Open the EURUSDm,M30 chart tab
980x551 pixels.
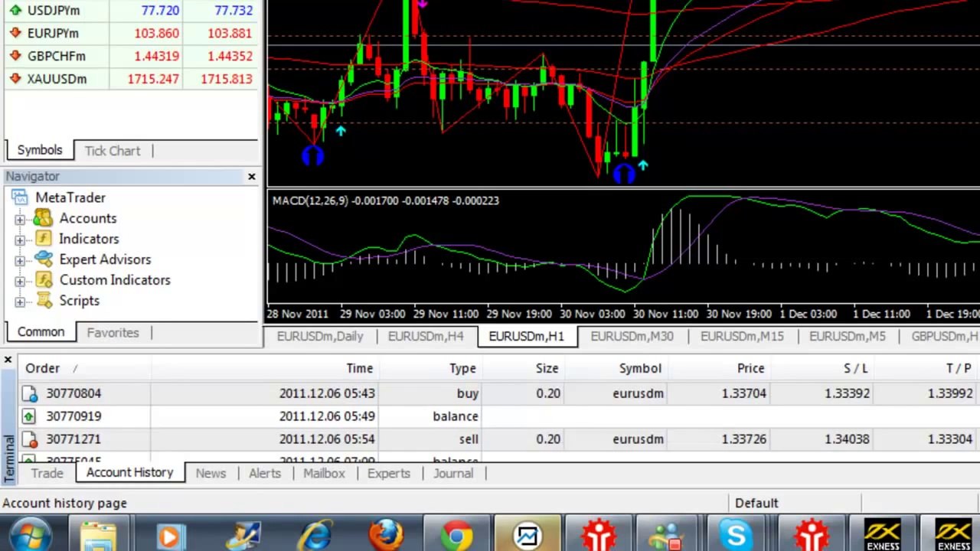point(632,337)
